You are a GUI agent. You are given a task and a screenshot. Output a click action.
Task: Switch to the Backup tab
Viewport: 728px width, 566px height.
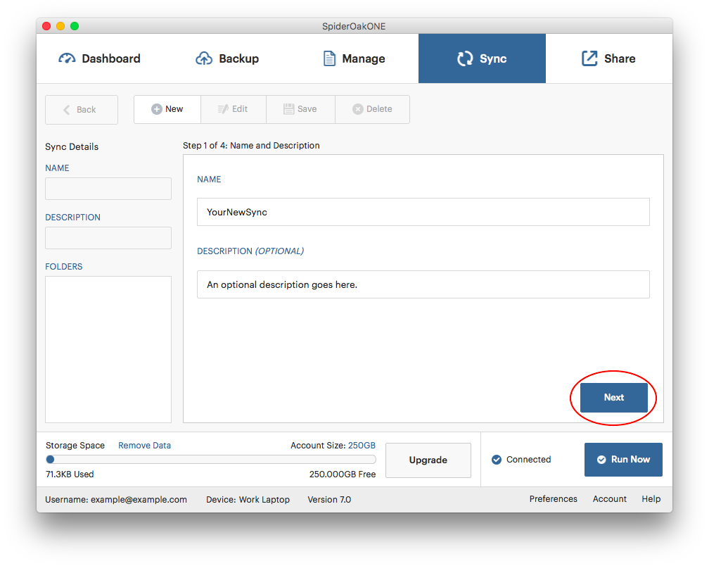227,58
